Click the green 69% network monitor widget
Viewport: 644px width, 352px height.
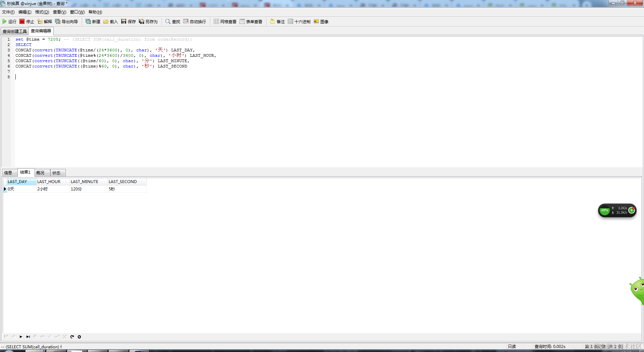604,211
